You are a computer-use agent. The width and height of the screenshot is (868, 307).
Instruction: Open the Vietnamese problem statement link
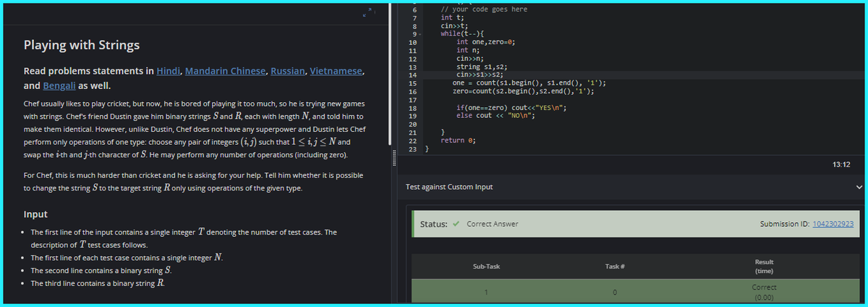coord(337,71)
